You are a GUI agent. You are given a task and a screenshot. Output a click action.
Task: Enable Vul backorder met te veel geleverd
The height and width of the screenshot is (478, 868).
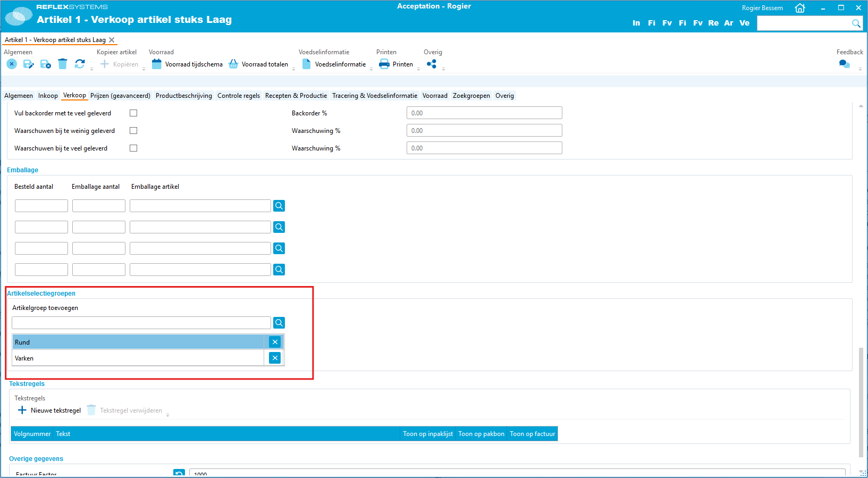[x=133, y=113]
